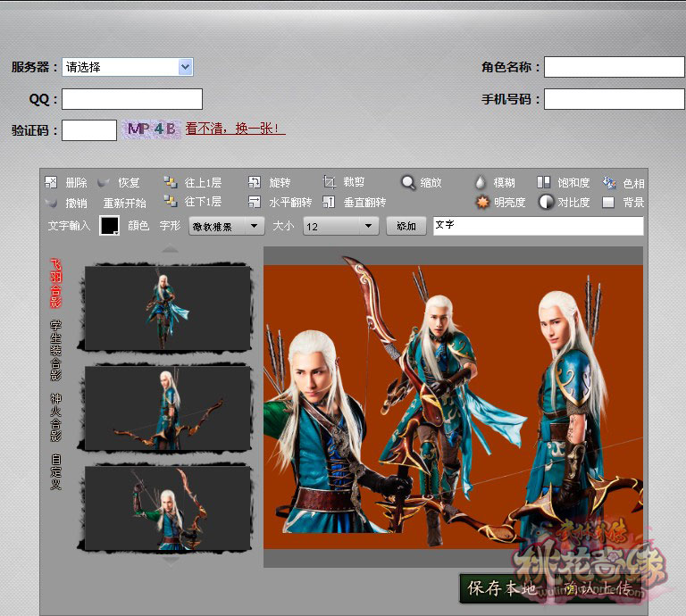Click the background (背景) square icon
This screenshot has width=686, height=616.
point(608,202)
